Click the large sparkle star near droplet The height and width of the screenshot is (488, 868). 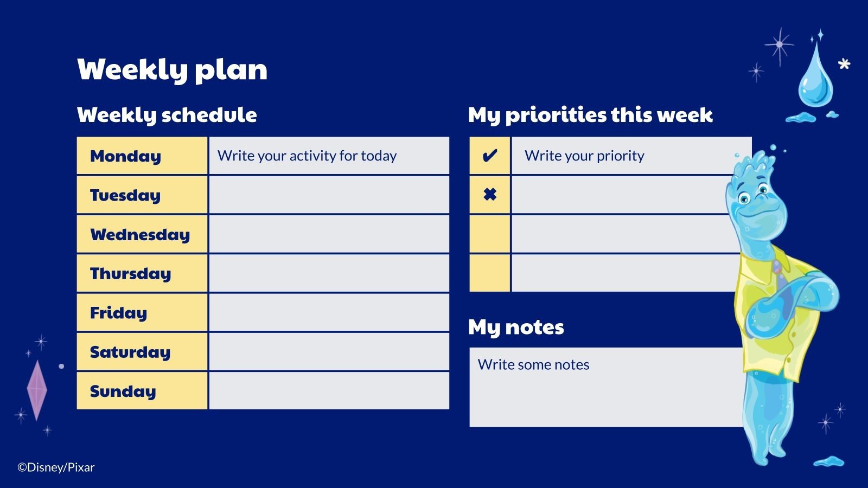pos(780,45)
